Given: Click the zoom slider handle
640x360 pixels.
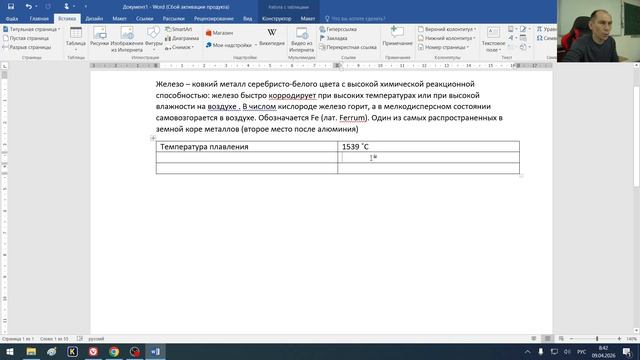Looking at the screenshot, I should coord(597,339).
